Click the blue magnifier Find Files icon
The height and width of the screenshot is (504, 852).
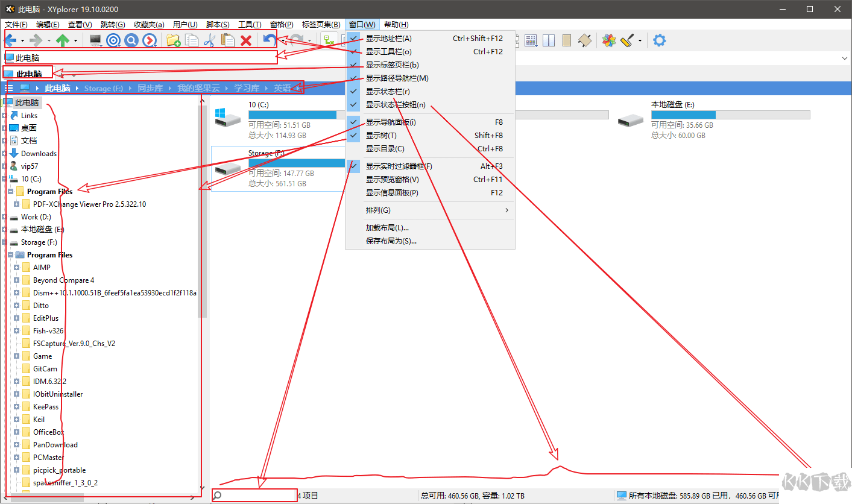point(131,40)
